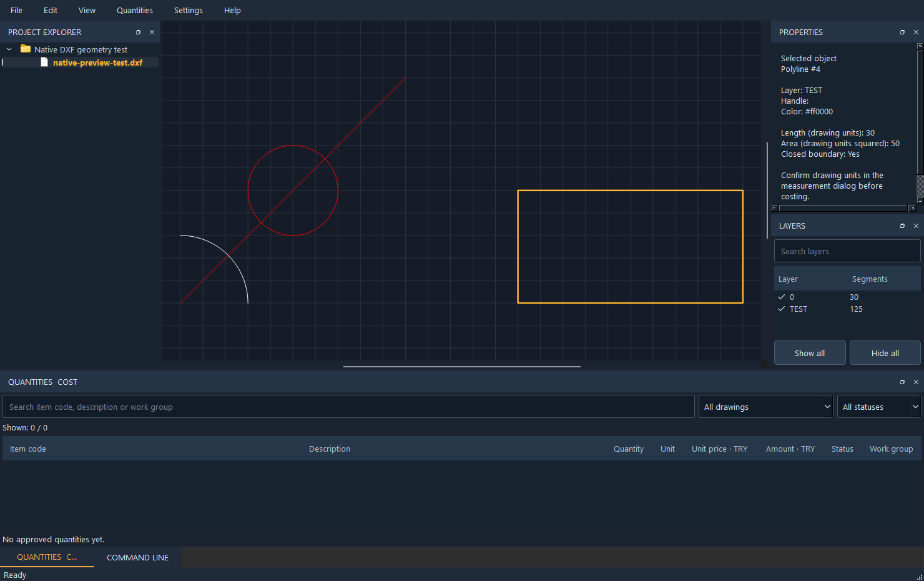924x581 pixels.
Task: Focus the Search layers field
Action: (x=847, y=251)
